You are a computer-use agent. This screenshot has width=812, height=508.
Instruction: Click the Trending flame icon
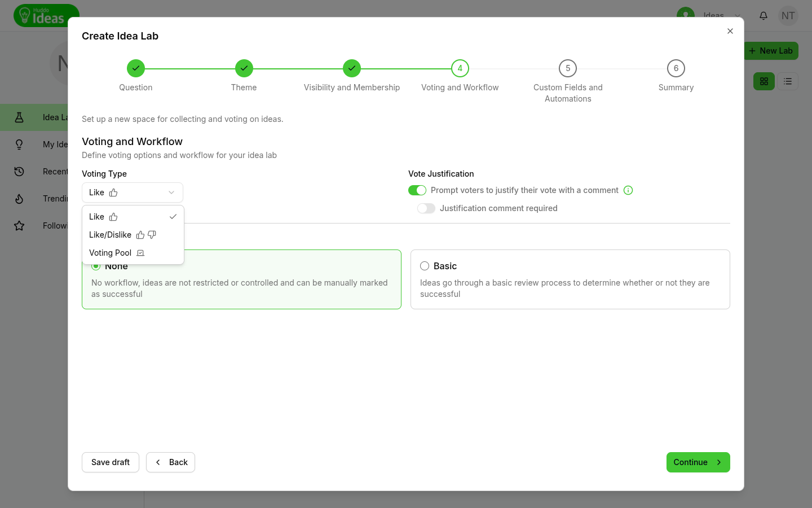[19, 199]
